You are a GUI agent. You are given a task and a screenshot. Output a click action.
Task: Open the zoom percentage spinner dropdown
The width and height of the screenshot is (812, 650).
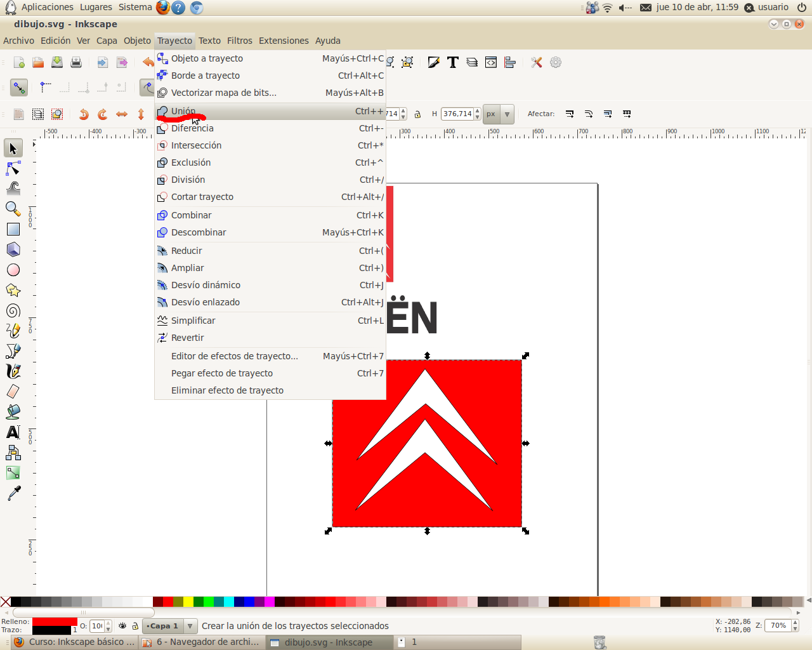794,625
